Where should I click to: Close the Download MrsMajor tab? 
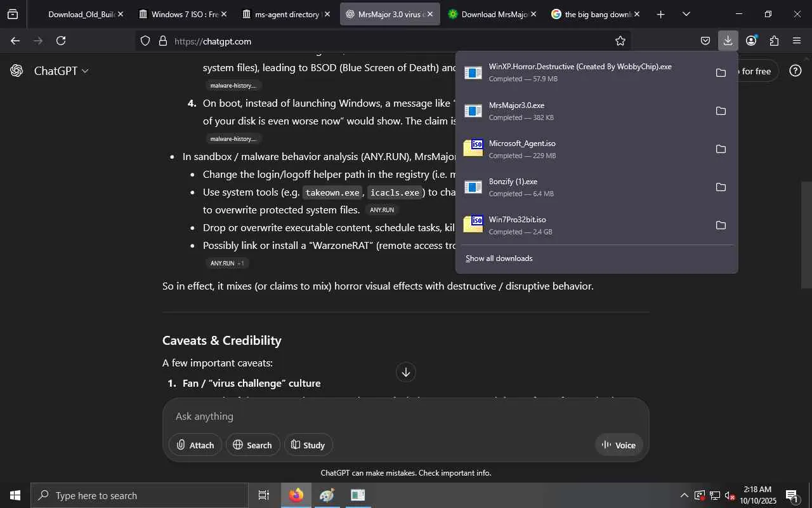[533, 14]
